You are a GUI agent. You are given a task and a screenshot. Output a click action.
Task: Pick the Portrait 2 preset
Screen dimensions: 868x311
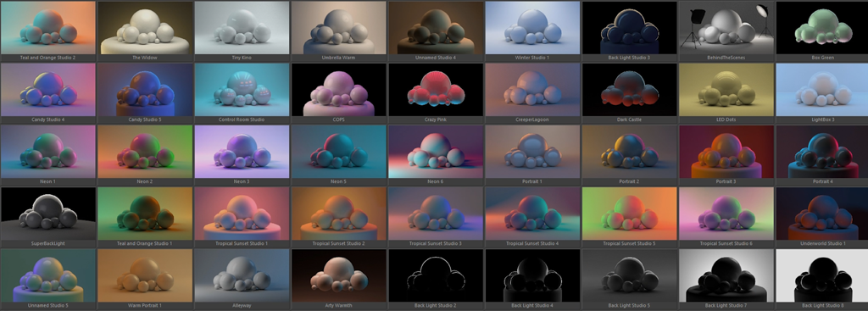point(630,152)
